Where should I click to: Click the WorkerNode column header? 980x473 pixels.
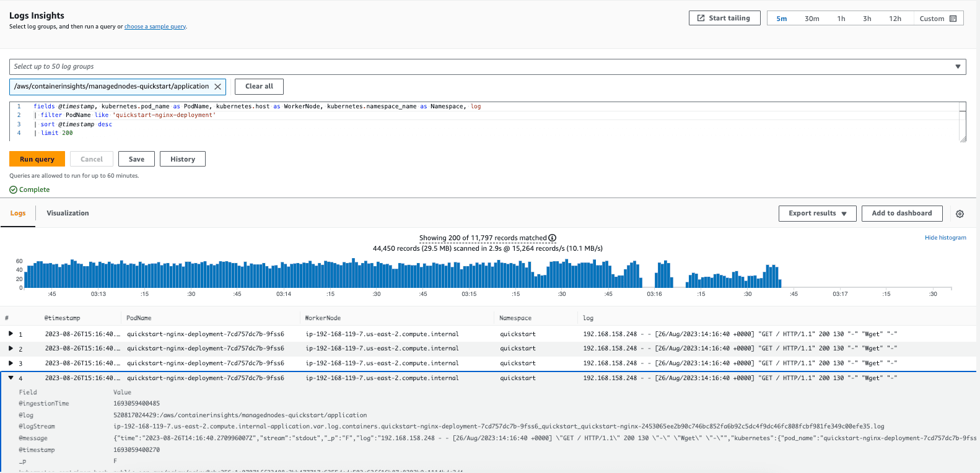[x=323, y=318]
